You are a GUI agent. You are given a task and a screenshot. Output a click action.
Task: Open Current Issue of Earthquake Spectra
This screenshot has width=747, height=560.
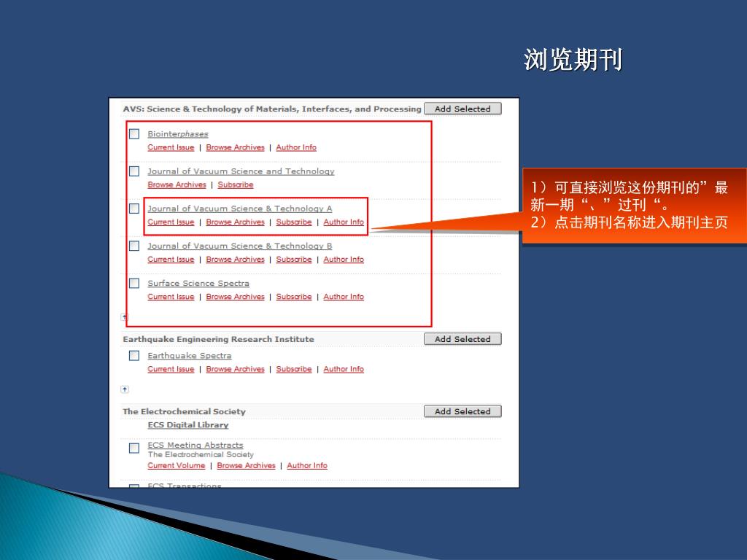(171, 369)
